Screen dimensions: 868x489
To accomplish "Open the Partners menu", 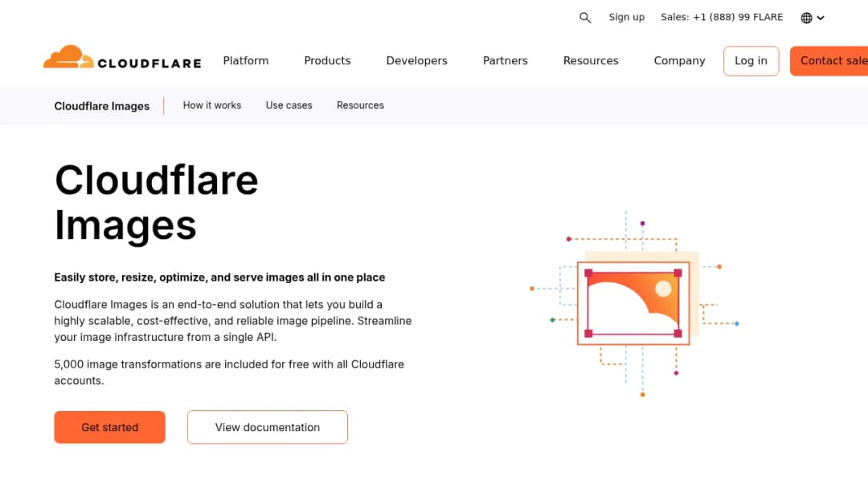I will coord(506,60).
